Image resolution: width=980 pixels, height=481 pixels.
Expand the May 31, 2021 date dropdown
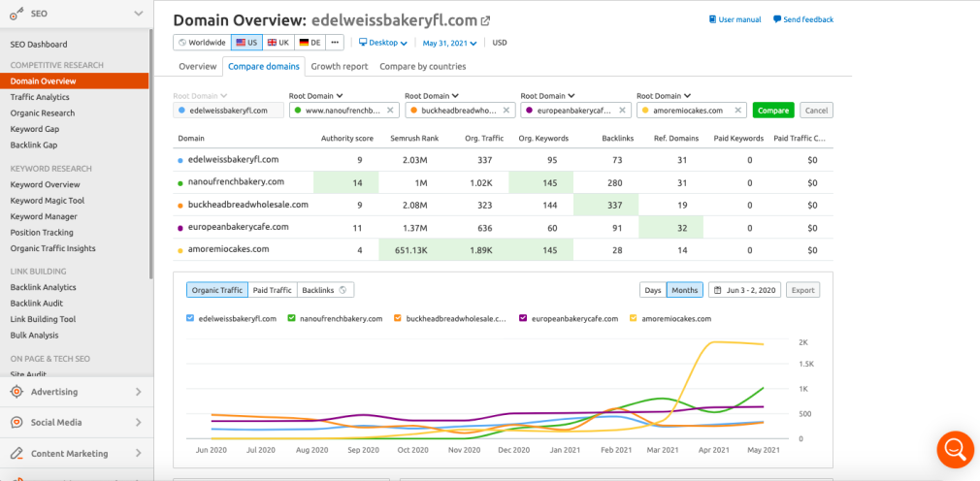point(452,43)
